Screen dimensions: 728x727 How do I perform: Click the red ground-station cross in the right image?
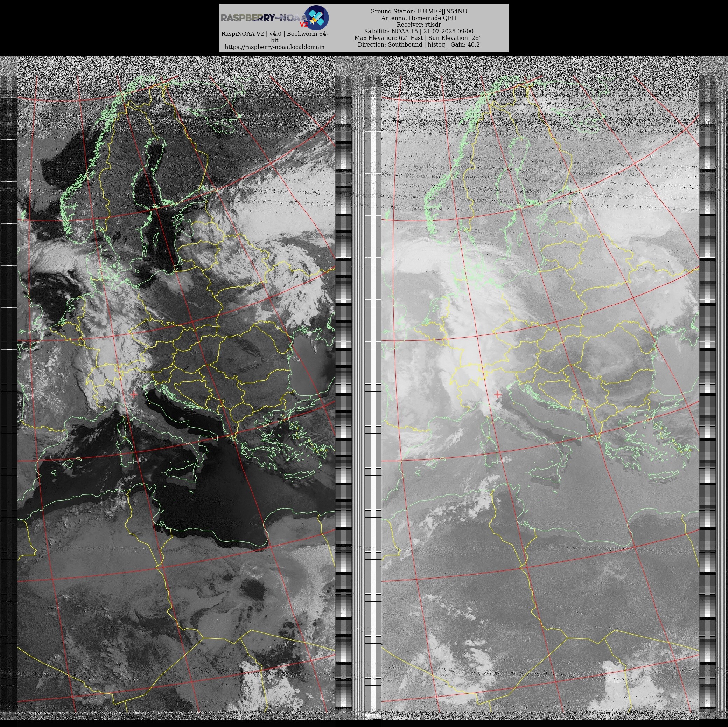(497, 394)
